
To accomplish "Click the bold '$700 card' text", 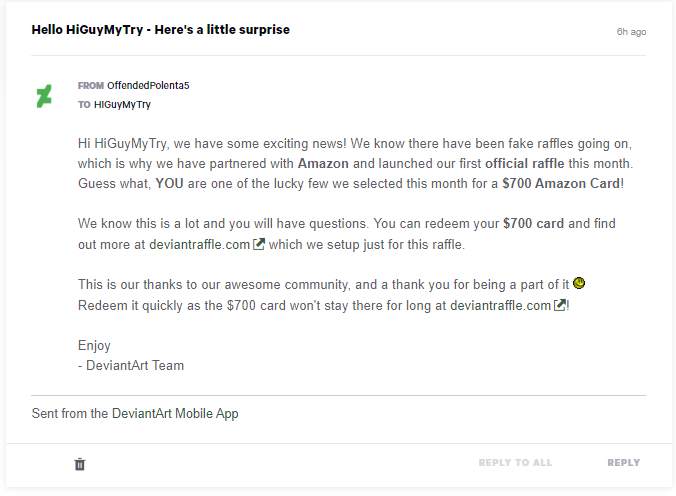I will 533,223.
